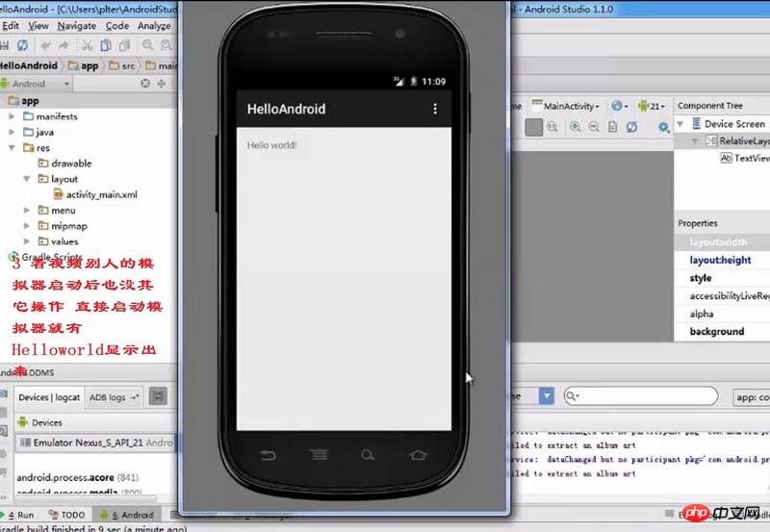Collapse the RelativeLayout node in Component Tree

695,140
